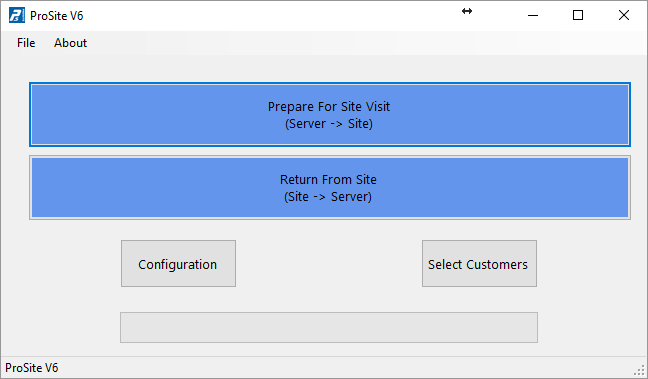This screenshot has height=379, width=648.
Task: Minimize the ProSite V6 window
Action: point(533,15)
